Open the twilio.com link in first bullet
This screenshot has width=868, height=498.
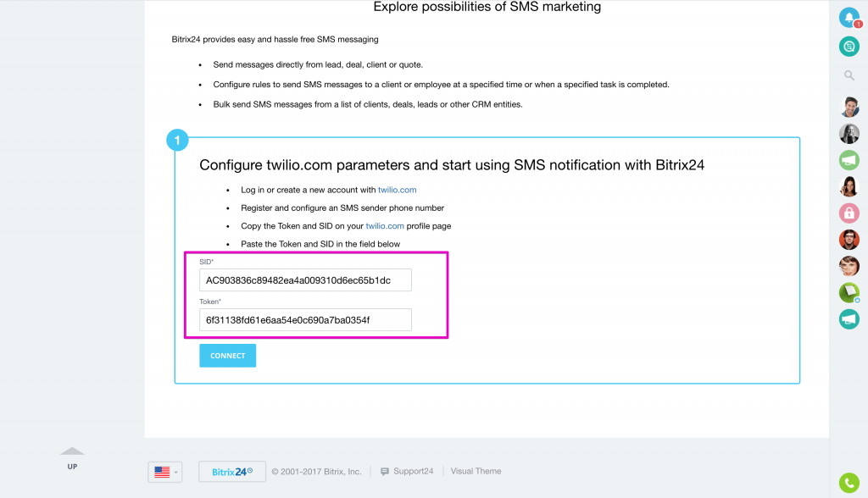pyautogui.click(x=397, y=190)
